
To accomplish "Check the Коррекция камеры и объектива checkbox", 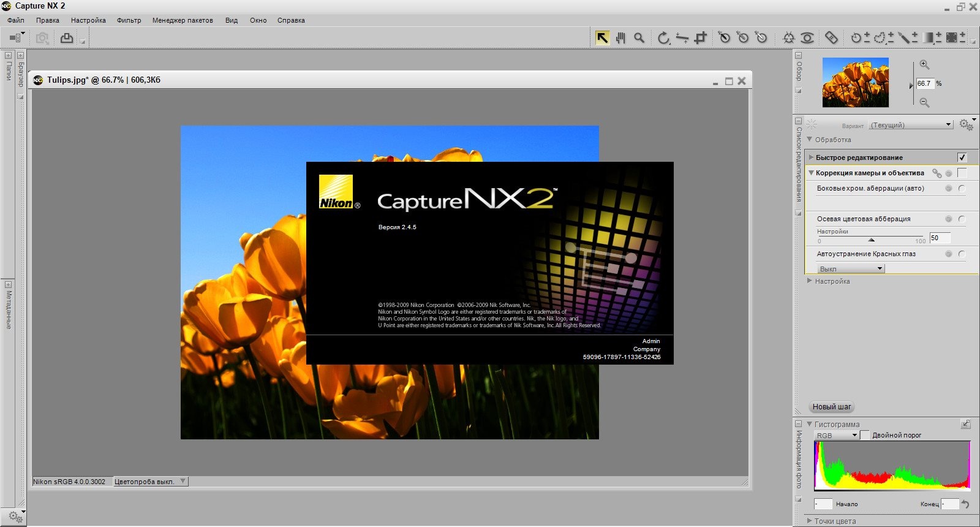I will click(962, 173).
